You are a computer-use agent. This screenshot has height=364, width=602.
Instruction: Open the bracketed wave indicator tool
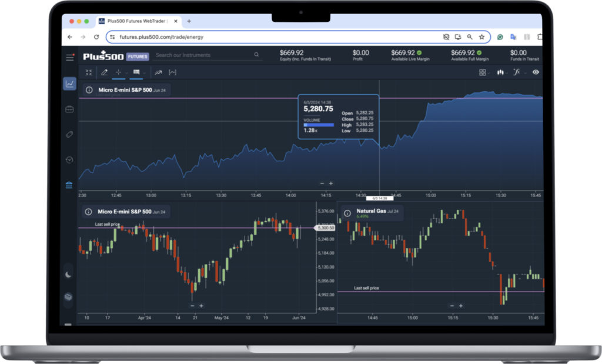[172, 72]
